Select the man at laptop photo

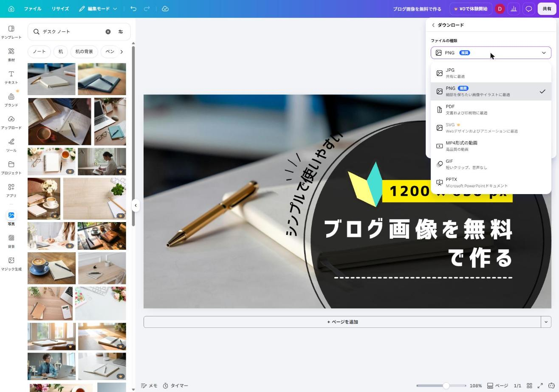click(51, 367)
